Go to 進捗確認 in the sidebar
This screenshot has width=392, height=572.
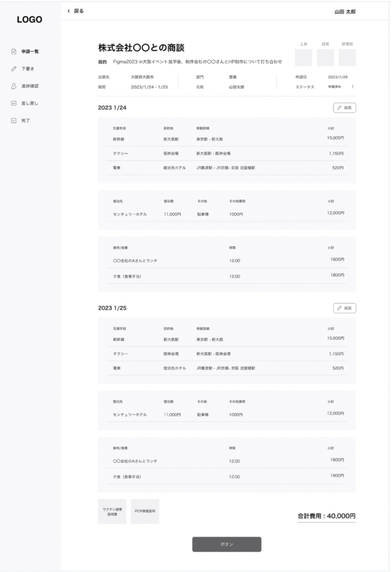pos(30,86)
